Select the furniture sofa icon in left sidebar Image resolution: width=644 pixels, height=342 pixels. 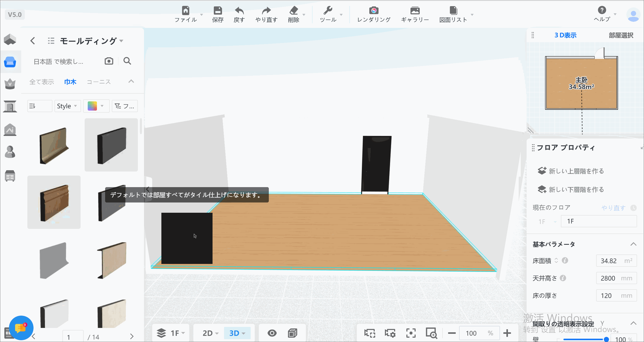pos(10,62)
